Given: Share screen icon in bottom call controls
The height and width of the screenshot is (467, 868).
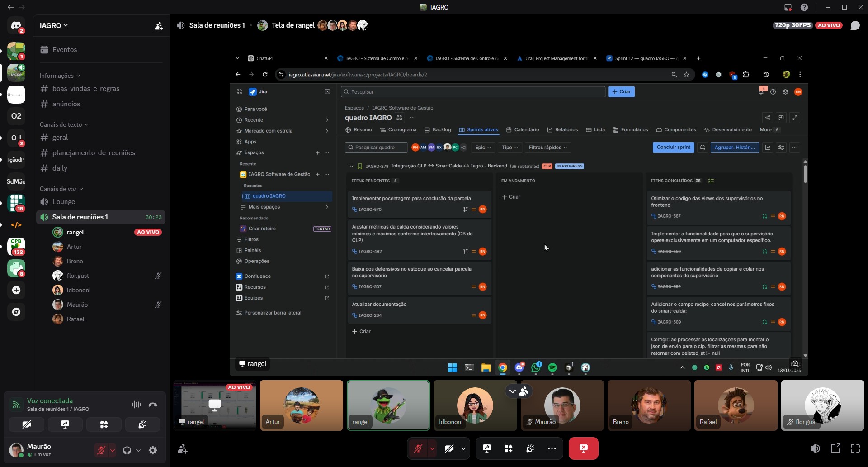Looking at the screenshot, I should tap(487, 448).
